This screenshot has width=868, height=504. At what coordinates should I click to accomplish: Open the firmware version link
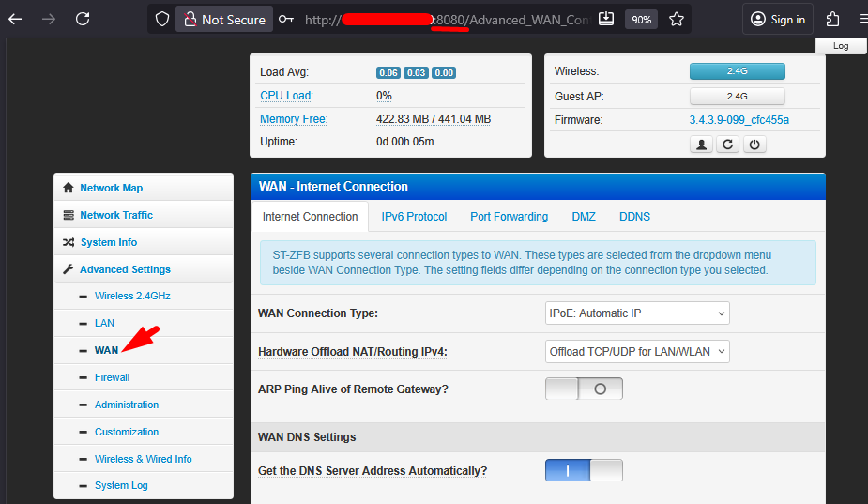[x=739, y=120]
